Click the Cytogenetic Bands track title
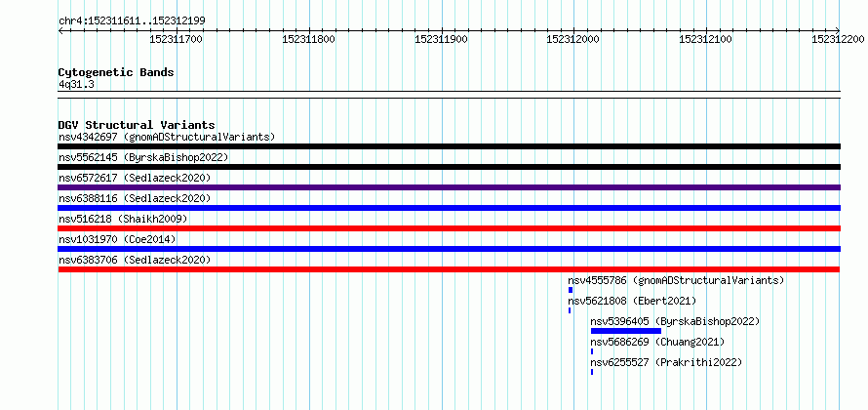This screenshot has height=410, width=868. point(116,72)
